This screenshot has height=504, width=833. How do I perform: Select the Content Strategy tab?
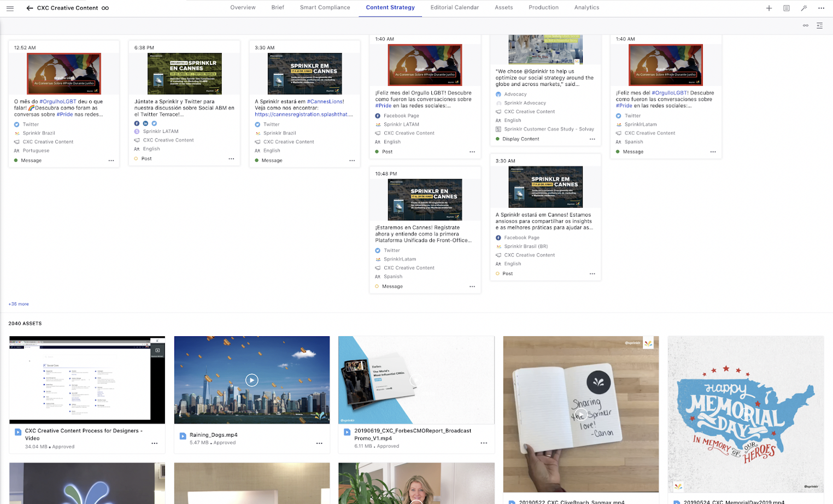(390, 8)
